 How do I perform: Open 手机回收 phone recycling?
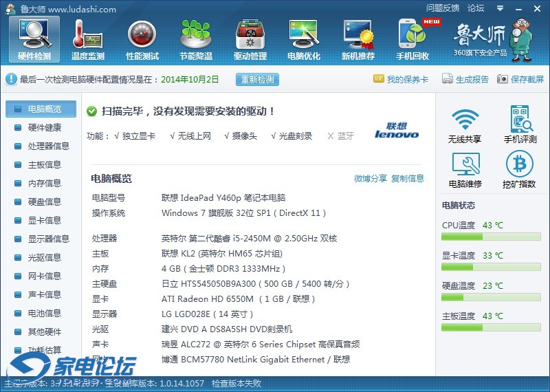(x=412, y=40)
